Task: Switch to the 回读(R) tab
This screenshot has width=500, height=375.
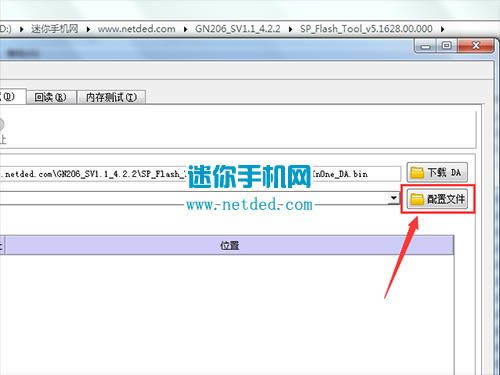Action: coord(51,97)
